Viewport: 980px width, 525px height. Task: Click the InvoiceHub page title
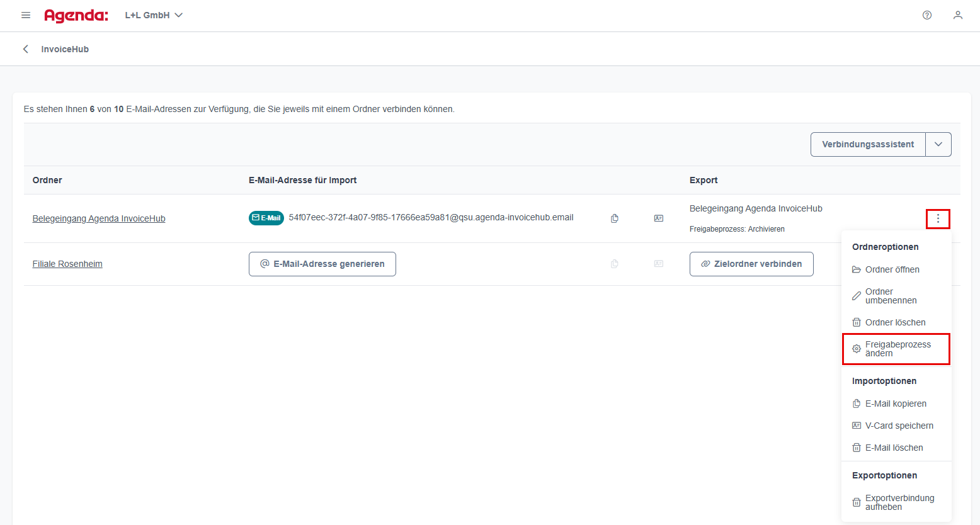point(65,49)
